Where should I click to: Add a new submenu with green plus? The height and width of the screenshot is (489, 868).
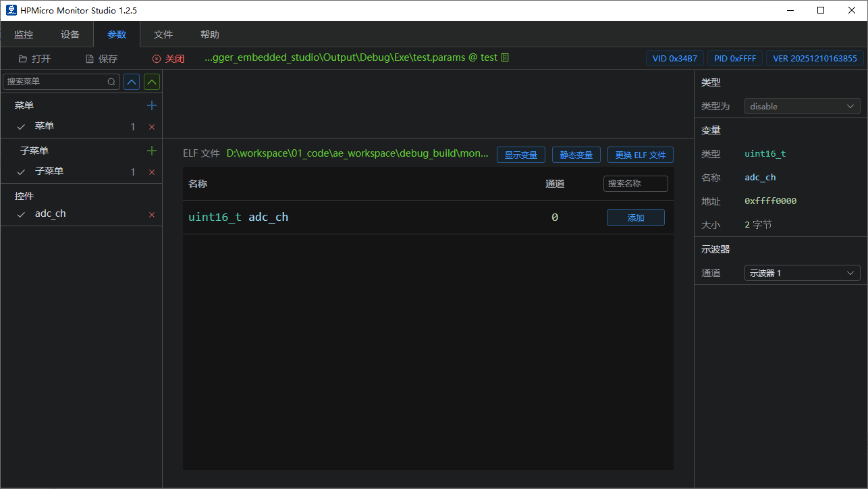[152, 151]
